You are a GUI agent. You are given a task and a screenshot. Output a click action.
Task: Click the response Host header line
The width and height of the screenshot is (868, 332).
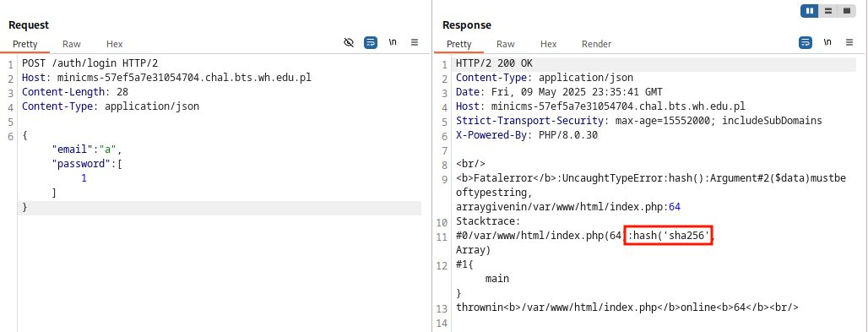pyautogui.click(x=600, y=106)
